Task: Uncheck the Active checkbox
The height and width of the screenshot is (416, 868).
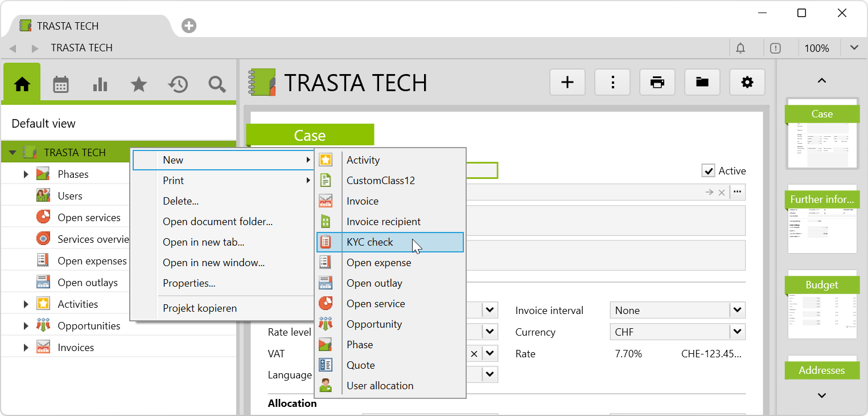Action: tap(709, 171)
